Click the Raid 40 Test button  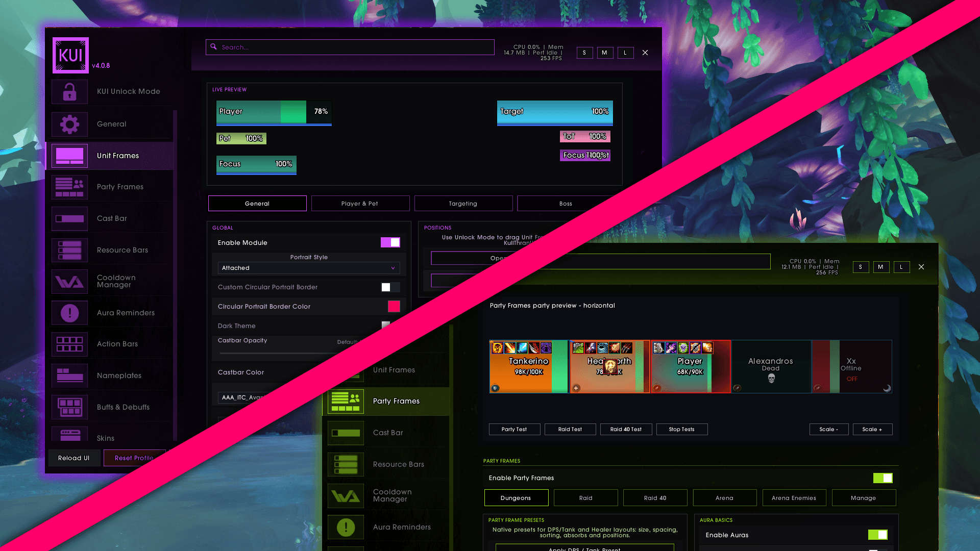[x=626, y=430]
